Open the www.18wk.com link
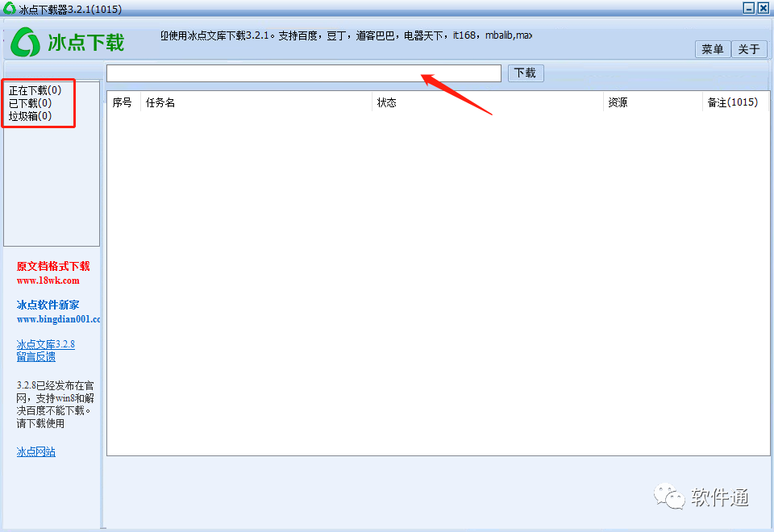This screenshot has width=774, height=532. pos(48,281)
